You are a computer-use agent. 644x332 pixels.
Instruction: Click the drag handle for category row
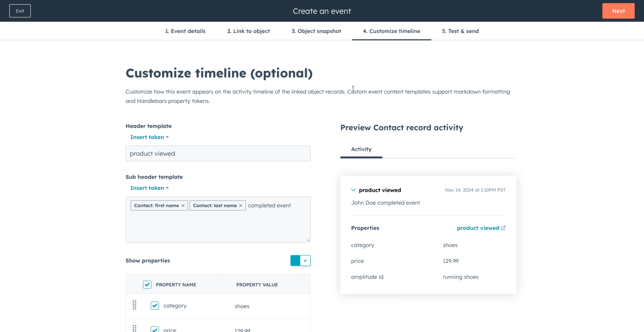coord(134,305)
